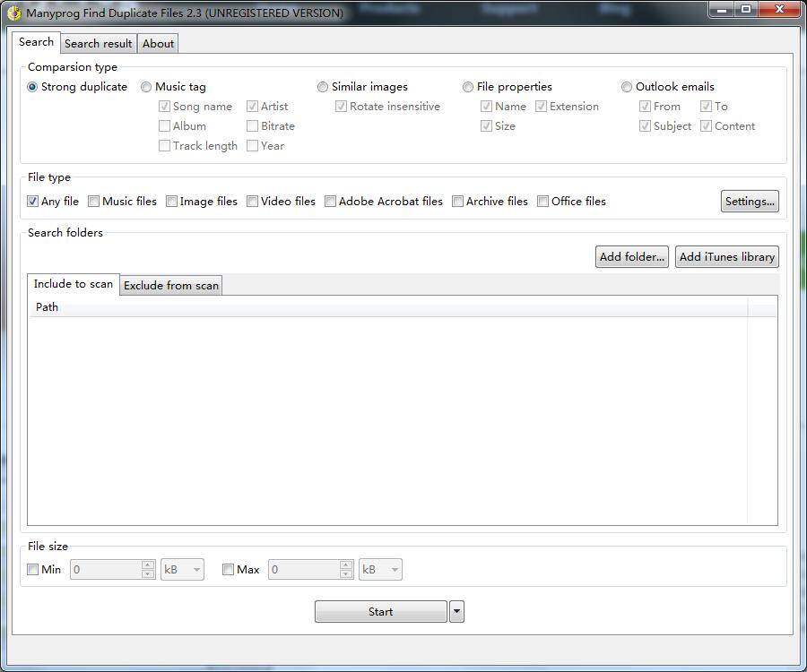The width and height of the screenshot is (807, 672).
Task: Enable the Min file size checkbox
Action: click(x=32, y=569)
